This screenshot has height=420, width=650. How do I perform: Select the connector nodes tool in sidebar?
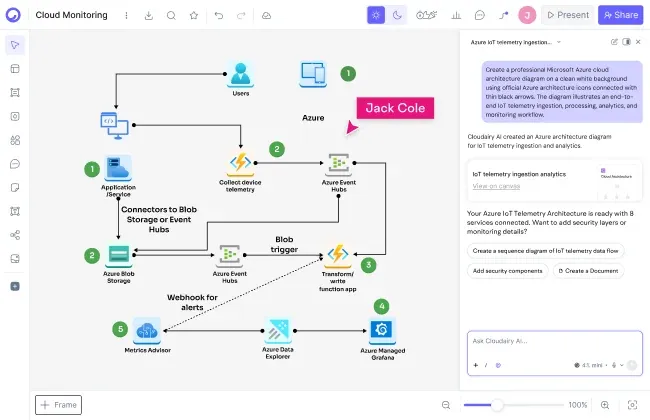click(x=15, y=235)
